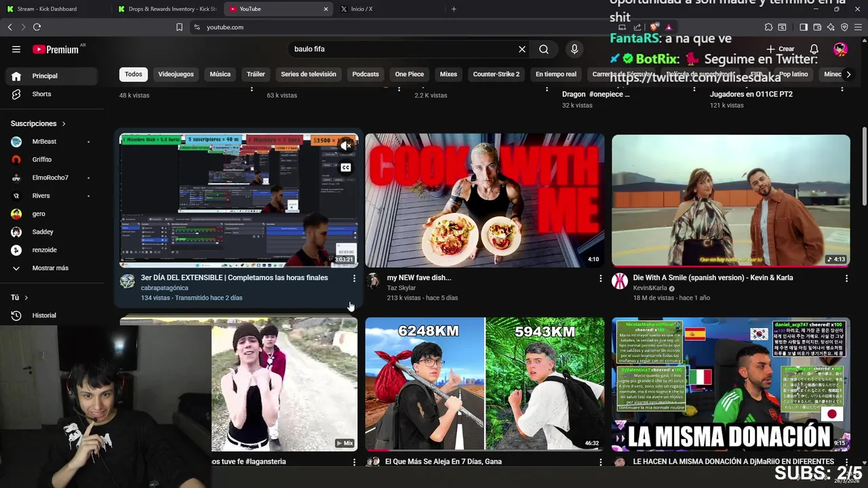
Task: Open YouTube notifications bell
Action: coord(814,49)
